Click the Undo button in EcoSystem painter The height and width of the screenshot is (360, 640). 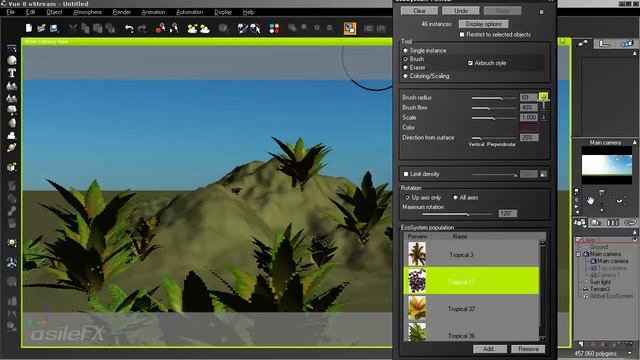tap(461, 11)
